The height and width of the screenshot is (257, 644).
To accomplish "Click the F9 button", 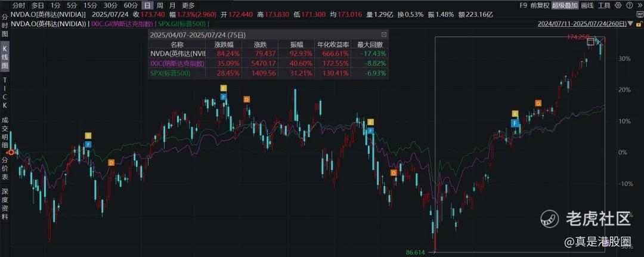I will [x=523, y=5].
